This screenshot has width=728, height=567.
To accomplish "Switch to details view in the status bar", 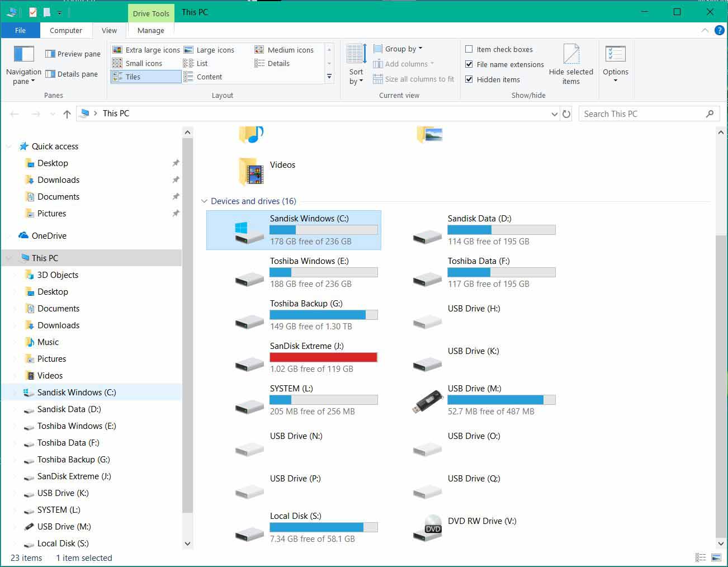I will 700,557.
